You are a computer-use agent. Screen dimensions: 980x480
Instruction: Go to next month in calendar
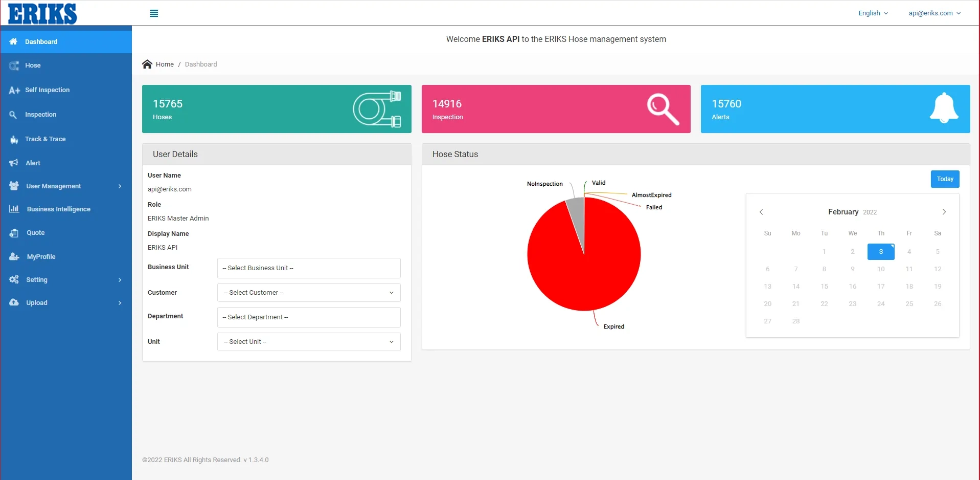(x=944, y=212)
